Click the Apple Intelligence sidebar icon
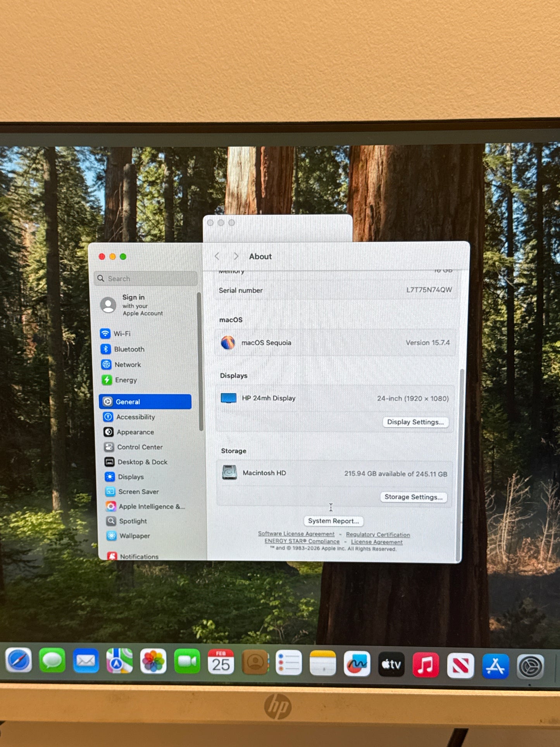 tap(111, 506)
